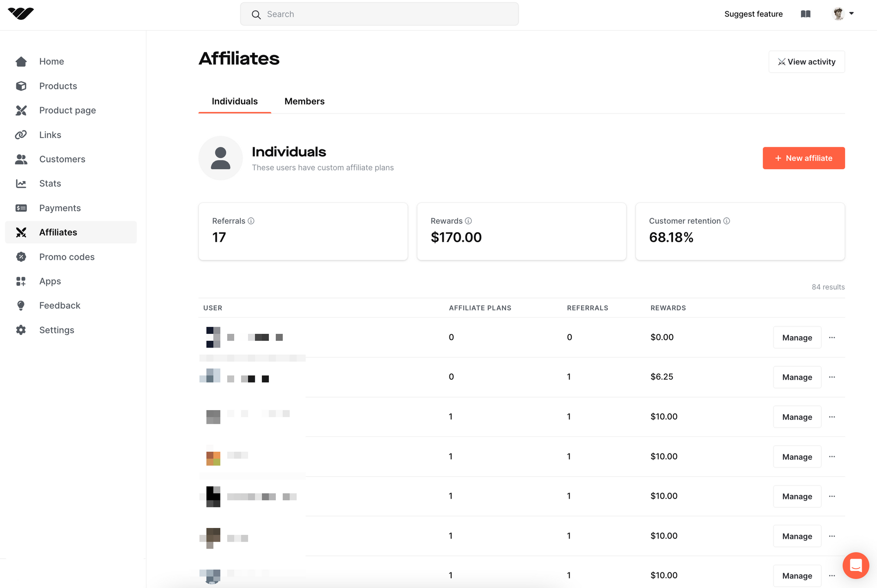This screenshot has width=877, height=588.
Task: Click the Links sidebar icon
Action: coord(21,135)
